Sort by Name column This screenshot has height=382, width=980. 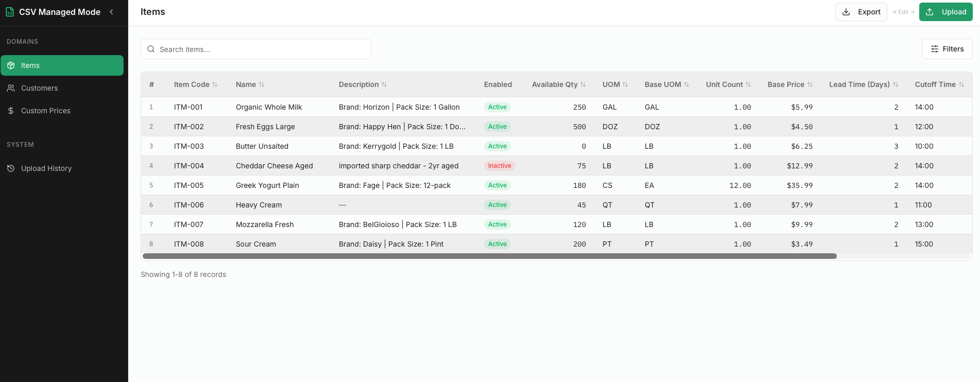(250, 84)
